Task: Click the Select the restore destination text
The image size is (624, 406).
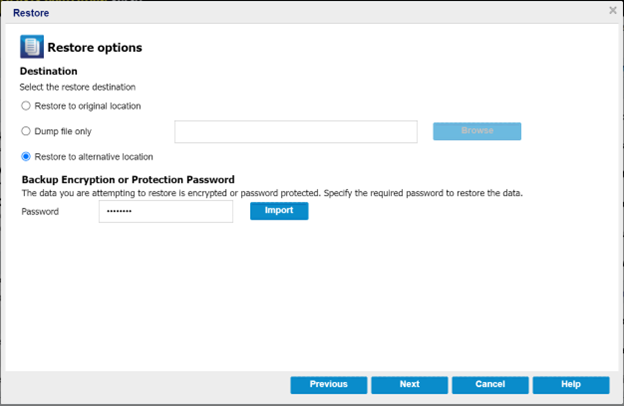Action: [x=77, y=87]
